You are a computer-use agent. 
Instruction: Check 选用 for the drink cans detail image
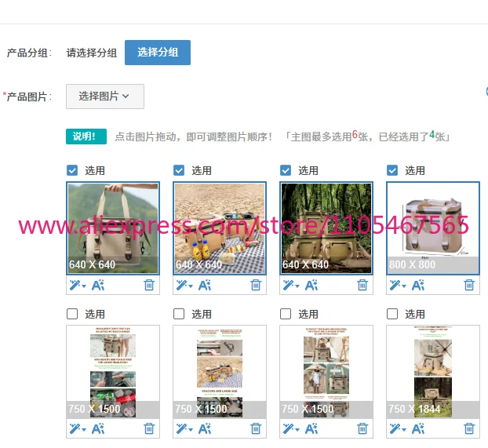tap(72, 314)
